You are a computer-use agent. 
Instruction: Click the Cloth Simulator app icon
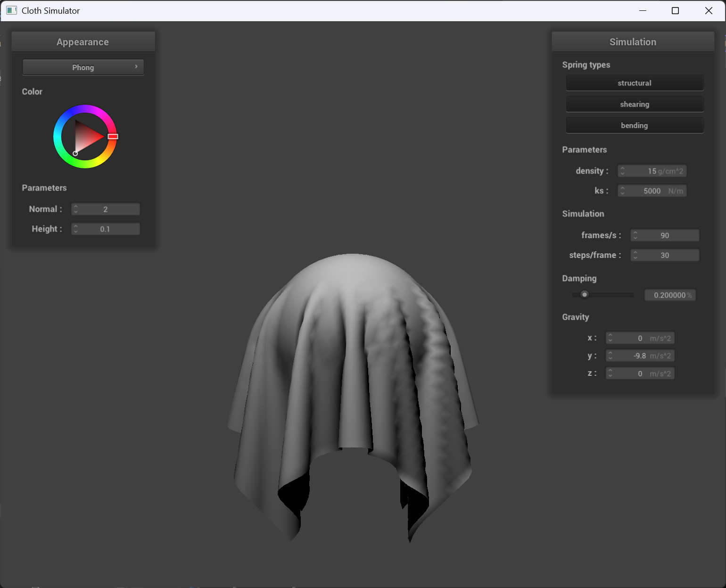[x=12, y=10]
